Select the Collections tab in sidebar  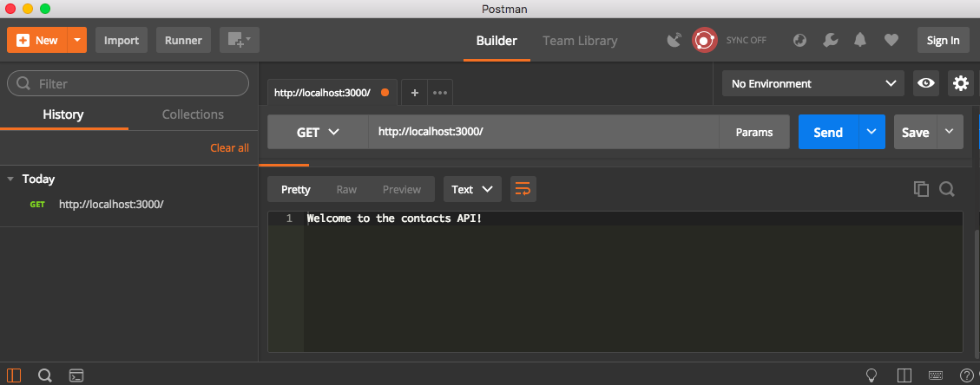click(x=193, y=114)
